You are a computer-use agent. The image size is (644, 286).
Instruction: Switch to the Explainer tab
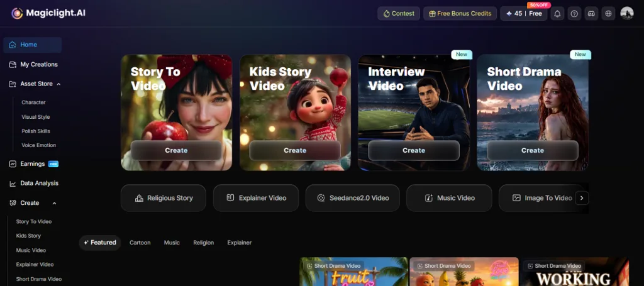pos(240,243)
